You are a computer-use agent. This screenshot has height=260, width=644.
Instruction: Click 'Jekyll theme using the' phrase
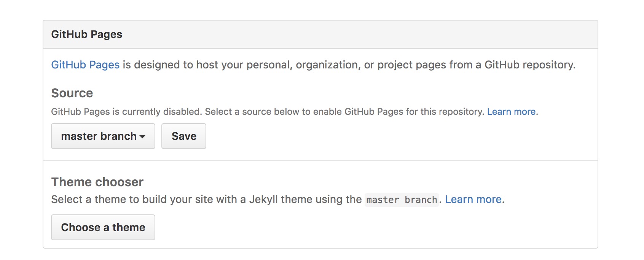(305, 200)
